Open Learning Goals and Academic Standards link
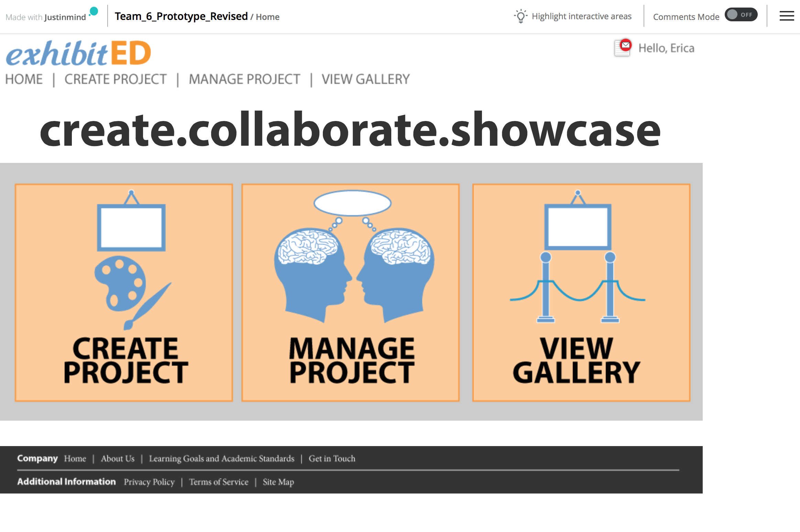800x532 pixels. [x=221, y=458]
